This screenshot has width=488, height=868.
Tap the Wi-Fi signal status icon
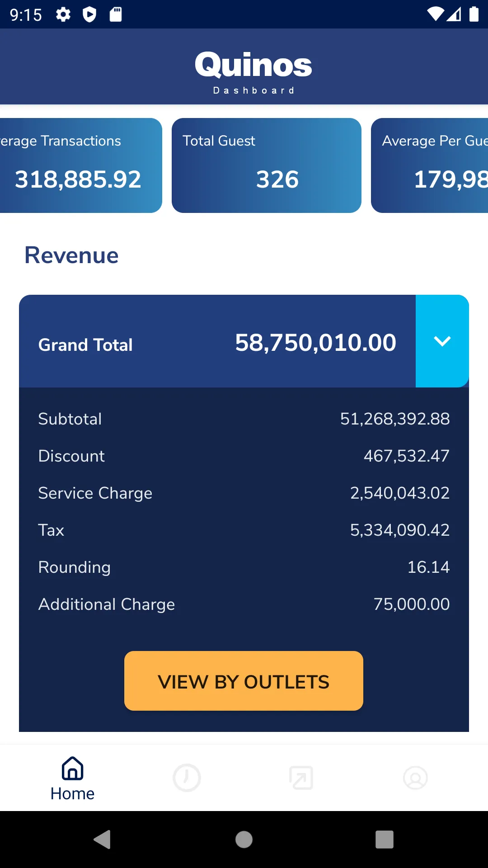point(436,14)
